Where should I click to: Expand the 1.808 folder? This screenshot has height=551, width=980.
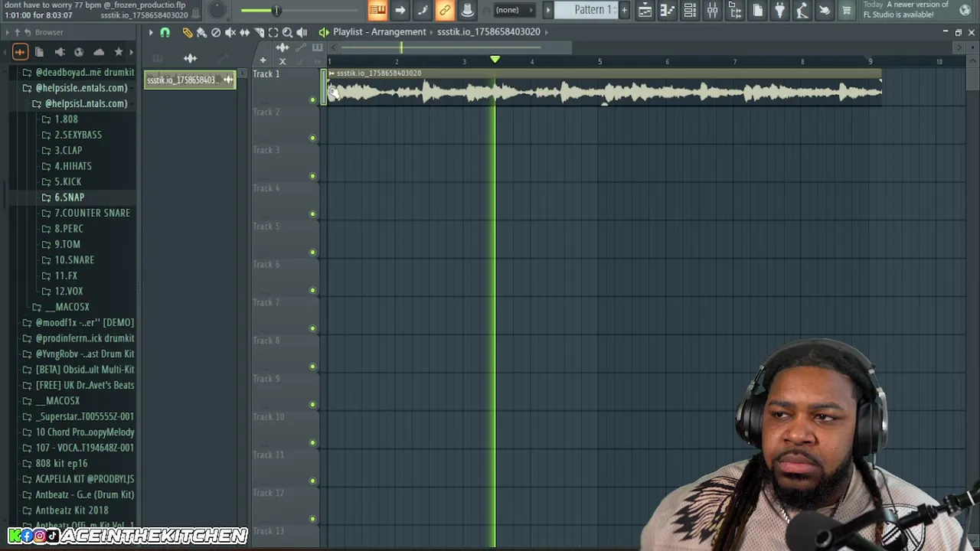click(x=60, y=119)
